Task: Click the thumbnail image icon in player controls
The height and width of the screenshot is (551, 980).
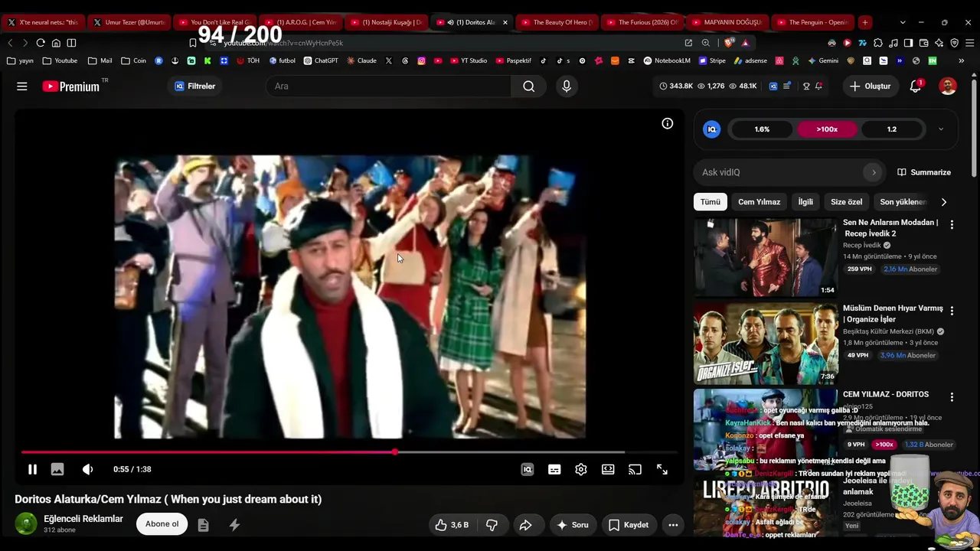Action: tap(57, 469)
